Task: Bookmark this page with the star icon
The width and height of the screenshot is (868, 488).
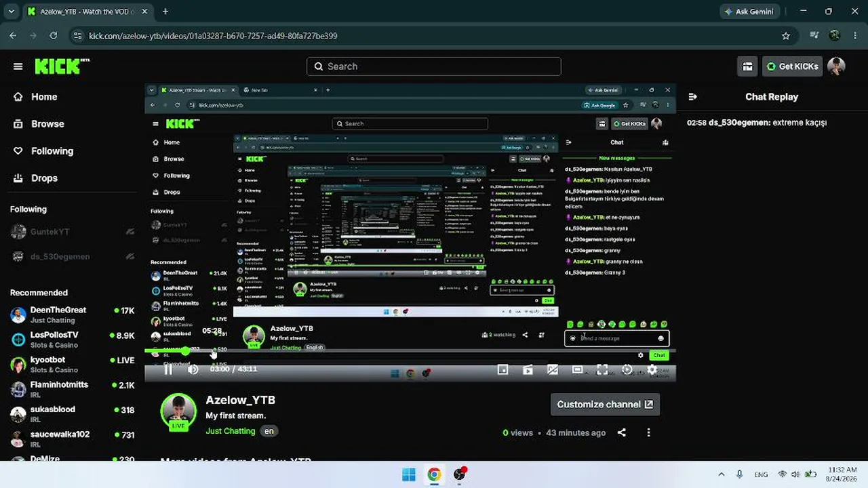Action: [786, 36]
